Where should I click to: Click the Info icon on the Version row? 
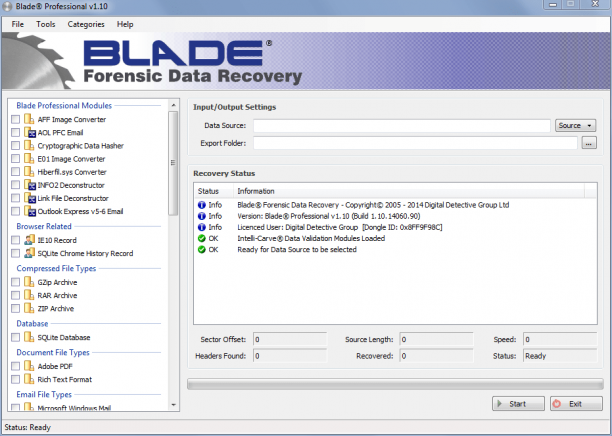coord(201,216)
